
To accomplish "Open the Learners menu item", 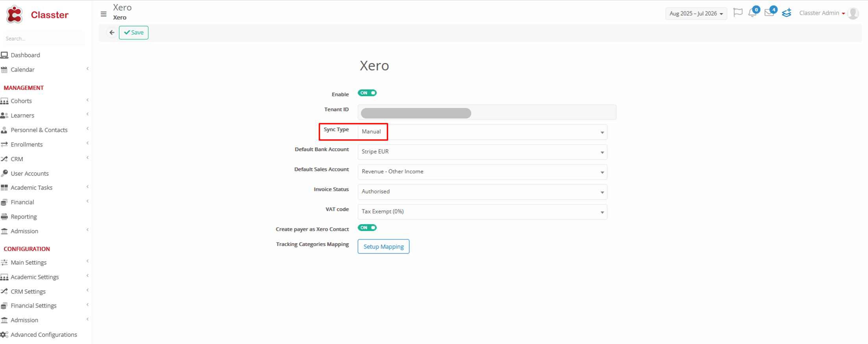I will point(22,115).
